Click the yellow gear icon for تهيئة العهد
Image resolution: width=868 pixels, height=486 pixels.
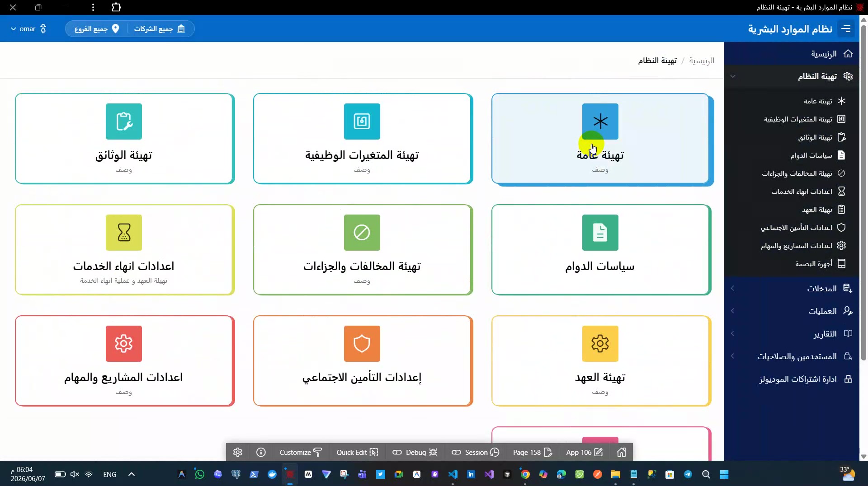[600, 344]
